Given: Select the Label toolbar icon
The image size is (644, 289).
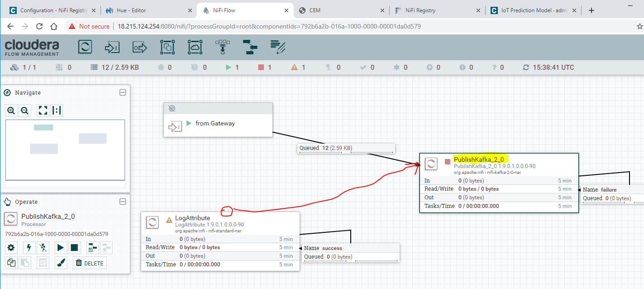Looking at the screenshot, I should 277,47.
